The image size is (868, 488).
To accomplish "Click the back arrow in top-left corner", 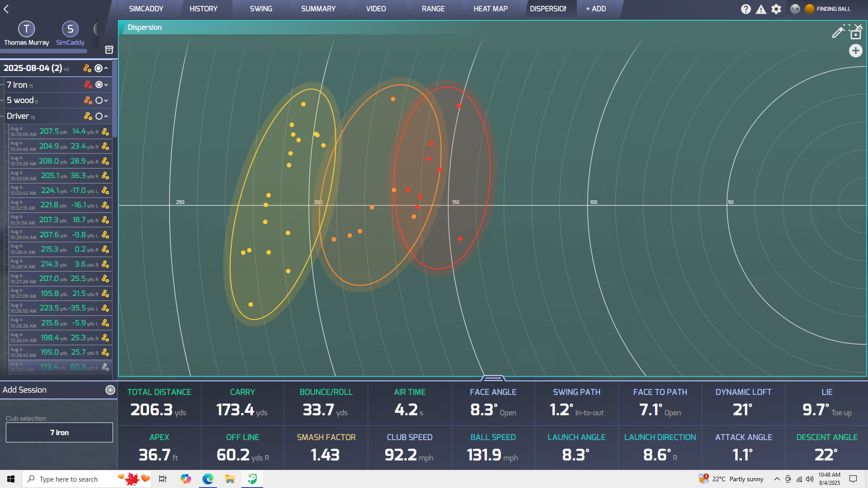I will click(x=6, y=9).
